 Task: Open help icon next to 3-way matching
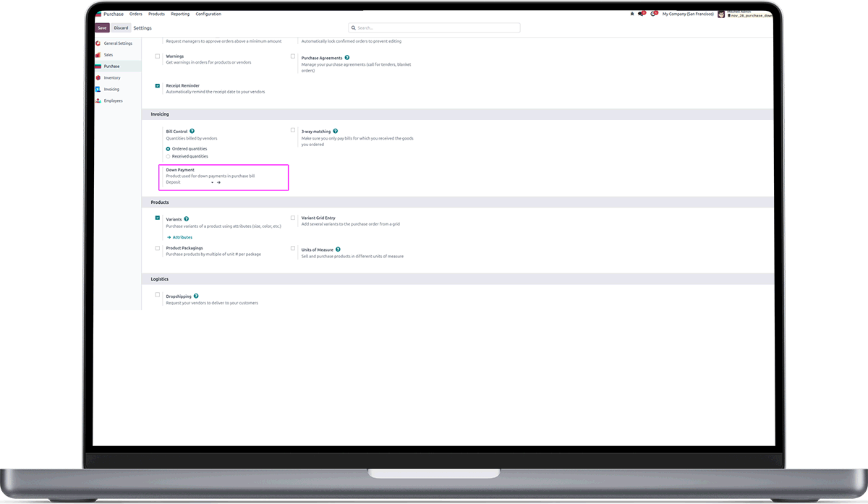336,132
